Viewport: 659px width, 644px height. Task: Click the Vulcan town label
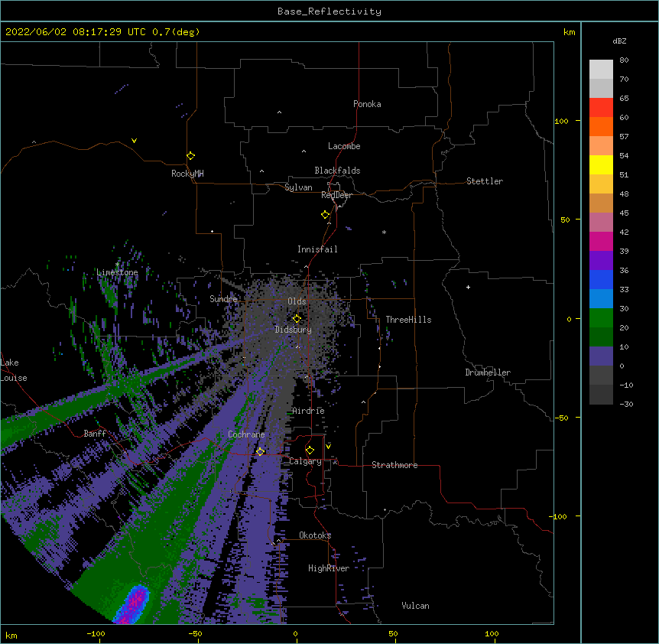[x=415, y=606]
